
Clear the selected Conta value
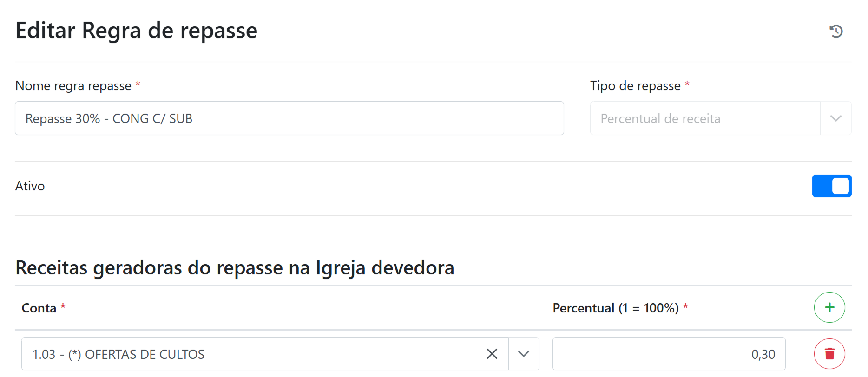point(492,354)
